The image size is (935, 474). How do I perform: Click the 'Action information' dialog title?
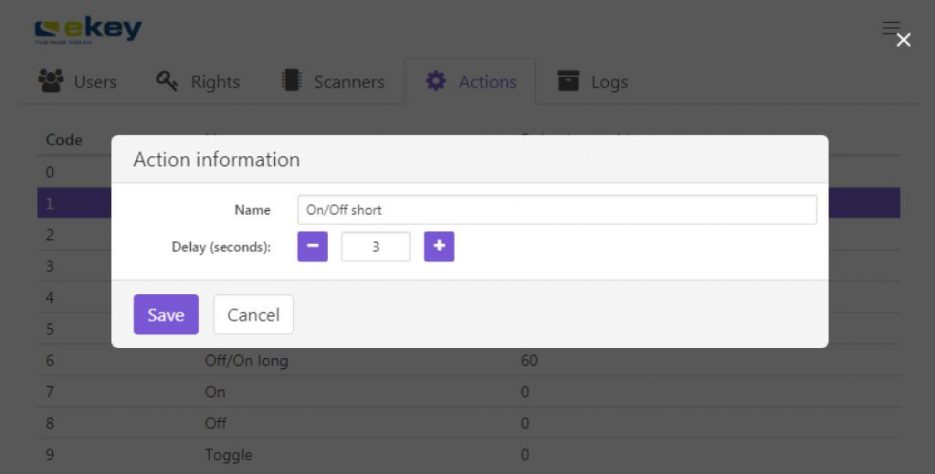(216, 160)
